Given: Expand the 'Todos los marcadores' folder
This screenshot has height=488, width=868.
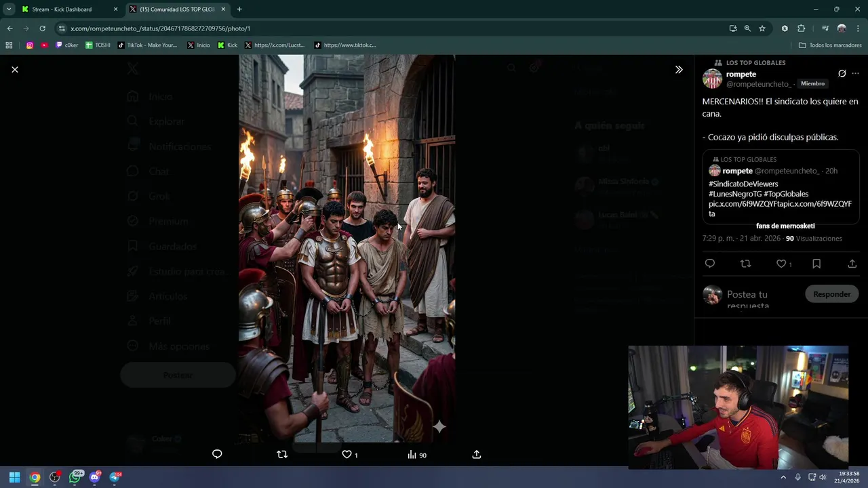Looking at the screenshot, I should tap(829, 45).
